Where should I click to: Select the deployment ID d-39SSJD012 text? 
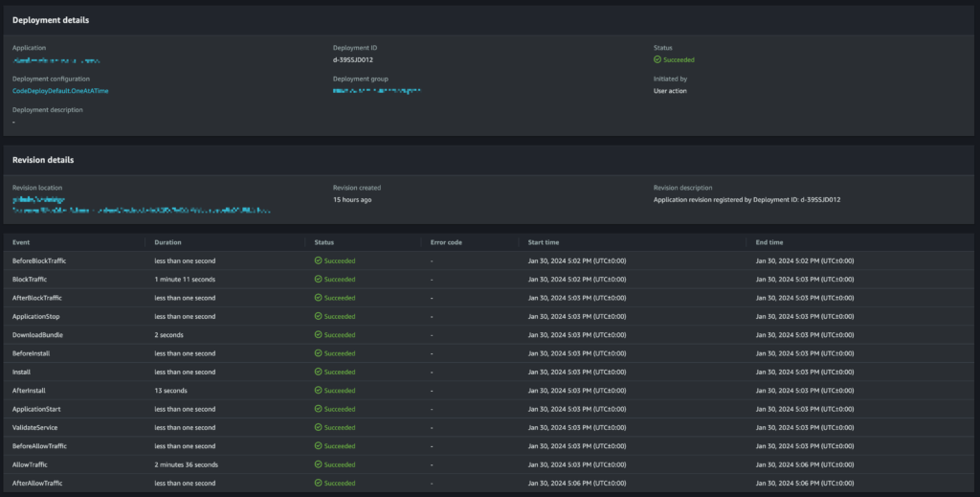tap(353, 59)
